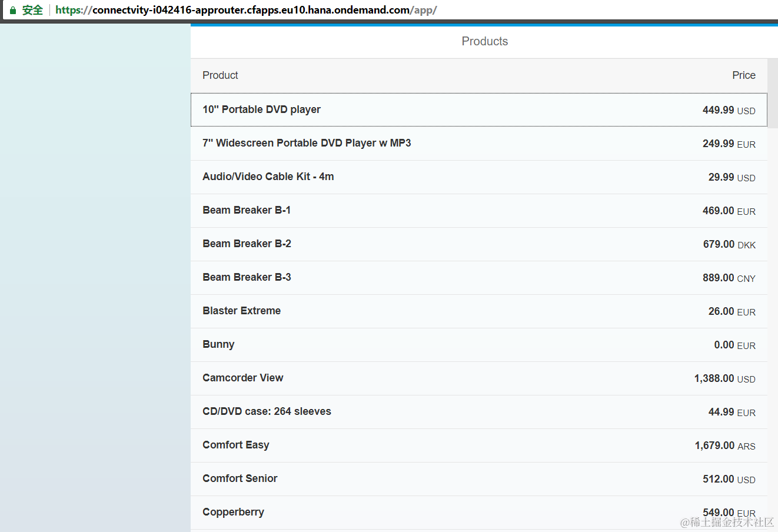Select the Beam Breaker B-2 product

[x=479, y=244]
